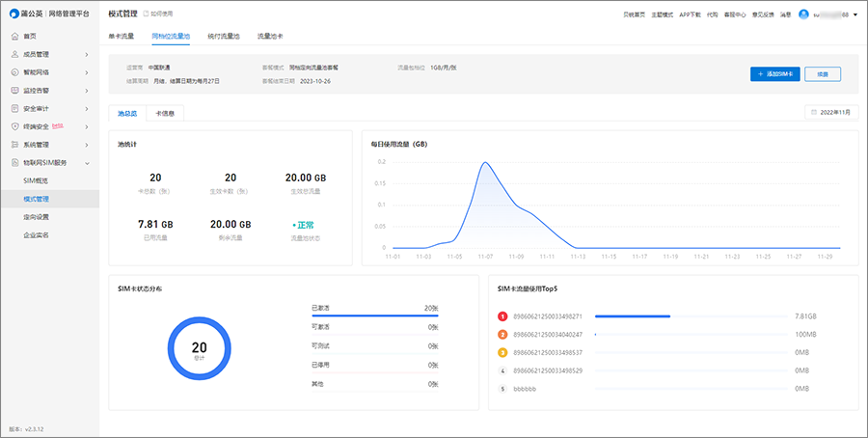This screenshot has height=438, width=868.
Task: Expand the 成员管理 submenu arrow
Action: pyautogui.click(x=87, y=54)
